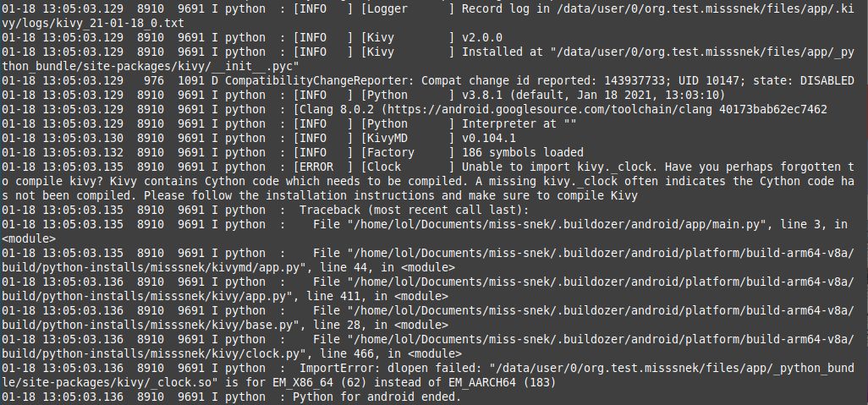The width and height of the screenshot is (868, 405).
Task: Click the Python "v3.8.1" version text
Action: (x=482, y=95)
